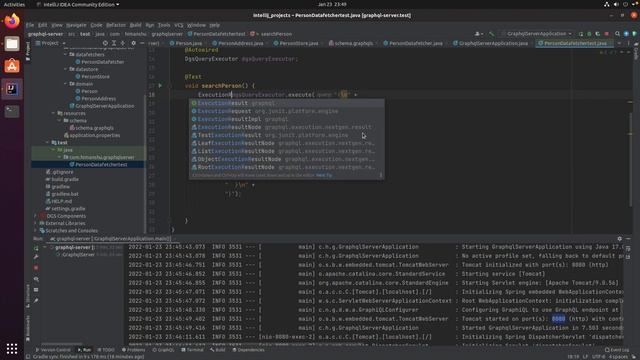Open the Code menu
This screenshot has height=360, width=640.
click(x=96, y=25)
